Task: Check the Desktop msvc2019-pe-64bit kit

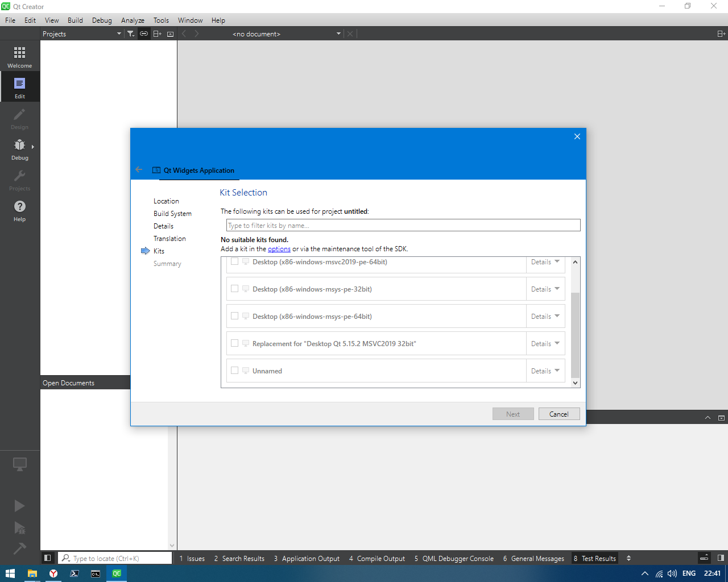Action: click(x=234, y=261)
